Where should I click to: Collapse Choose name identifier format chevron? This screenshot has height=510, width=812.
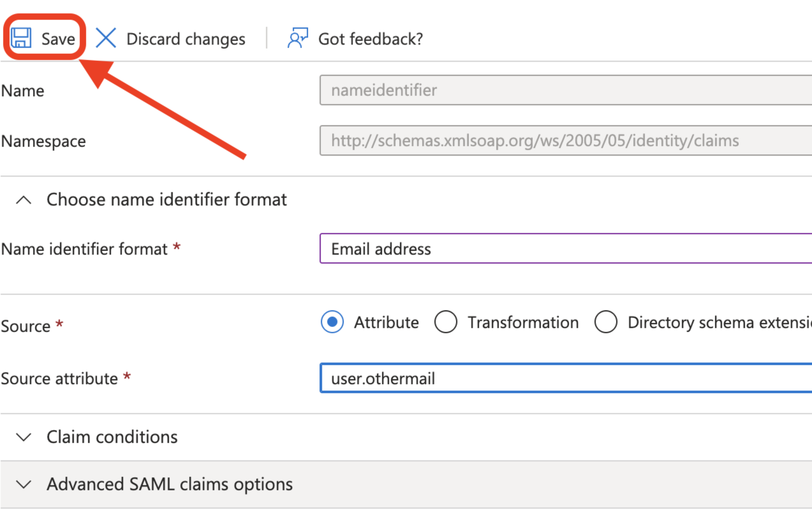24,200
